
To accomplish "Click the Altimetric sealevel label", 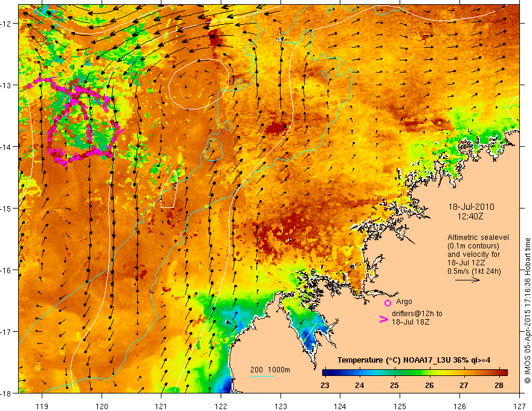I will coord(478,238).
